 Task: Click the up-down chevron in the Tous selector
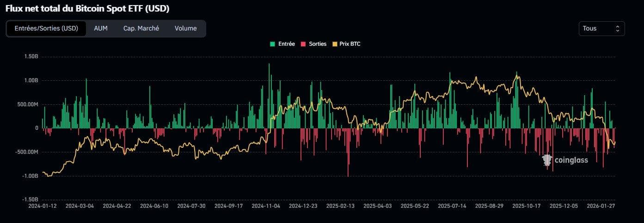tap(617, 29)
